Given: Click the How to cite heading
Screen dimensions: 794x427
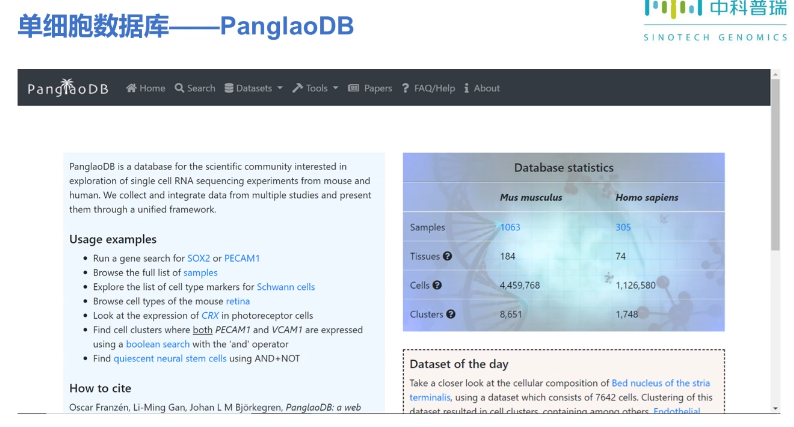Looking at the screenshot, I should [x=100, y=388].
